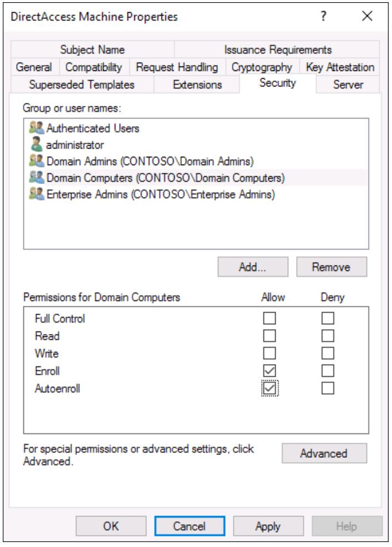This screenshot has width=392, height=547.
Task: Open Advanced permission settings
Action: [x=324, y=453]
